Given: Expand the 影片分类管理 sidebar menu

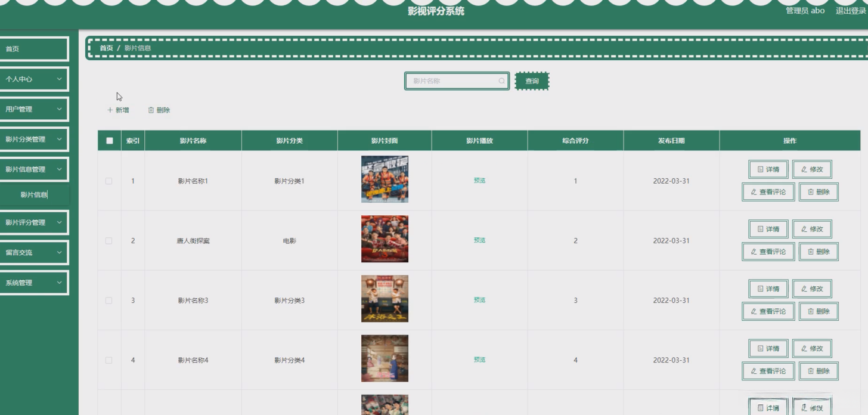Looking at the screenshot, I should click(x=33, y=139).
